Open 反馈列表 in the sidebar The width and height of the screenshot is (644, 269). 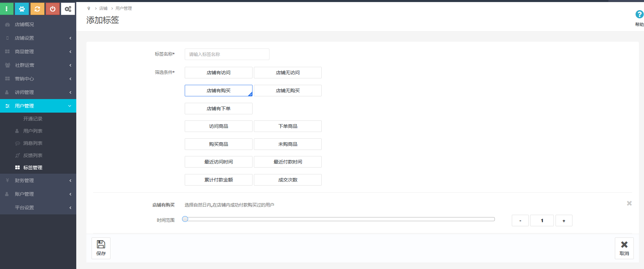pos(33,155)
